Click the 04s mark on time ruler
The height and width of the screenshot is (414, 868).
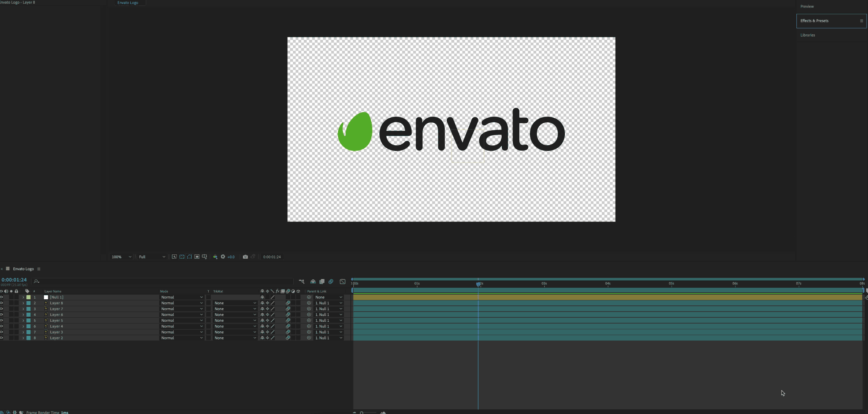[x=608, y=284]
